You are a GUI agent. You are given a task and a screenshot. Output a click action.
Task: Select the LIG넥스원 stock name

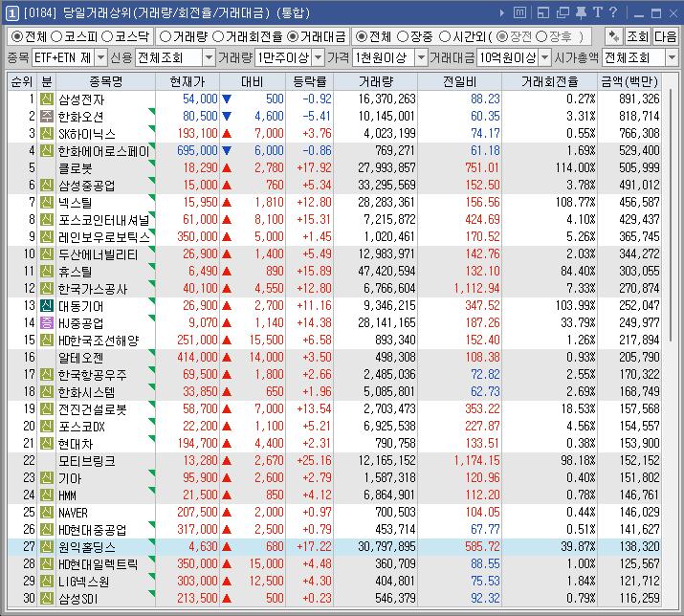84,582
